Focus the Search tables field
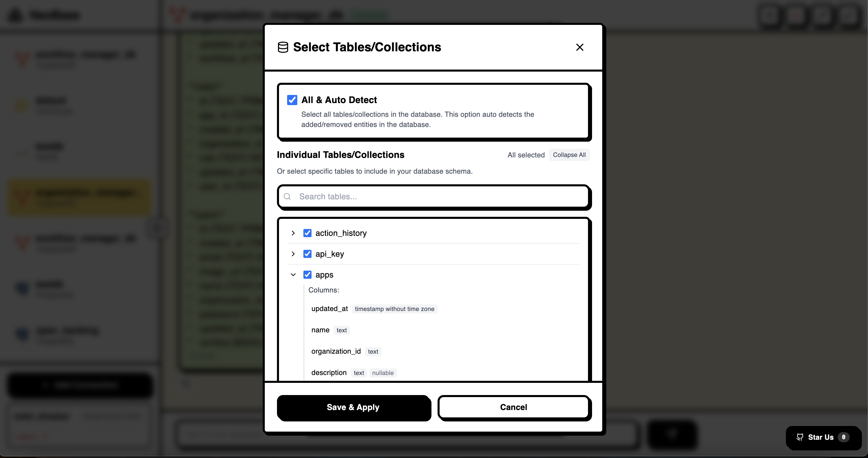868x458 pixels. pos(434,197)
